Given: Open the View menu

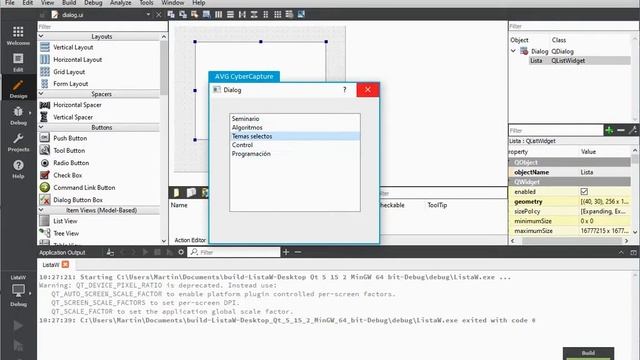Looking at the screenshot, I should tap(47, 3).
